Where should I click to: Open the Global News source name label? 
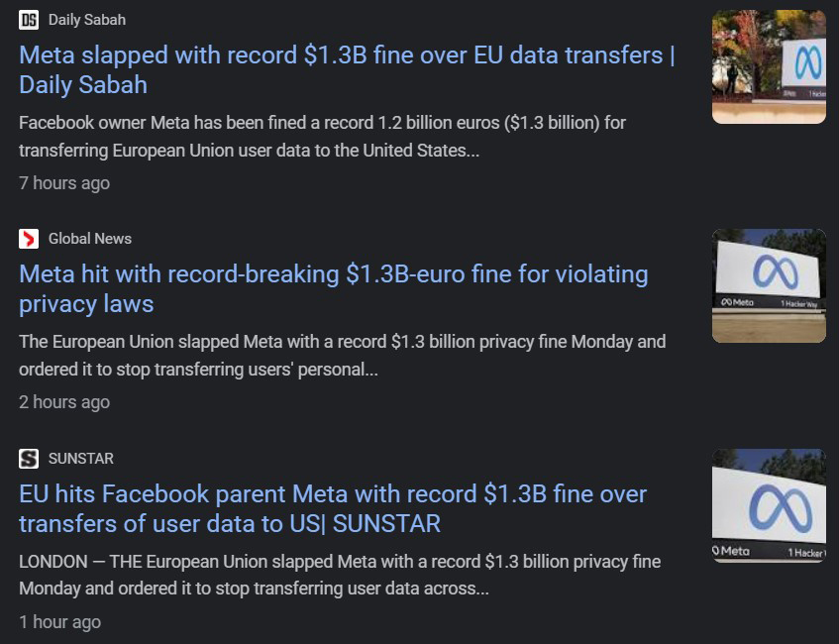click(x=90, y=239)
